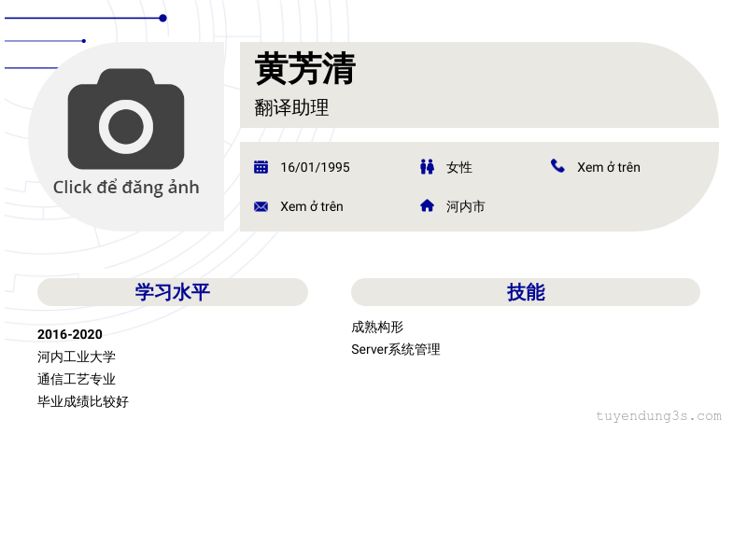Click the gender people icon
This screenshot has width=747, height=560.
coord(427,167)
